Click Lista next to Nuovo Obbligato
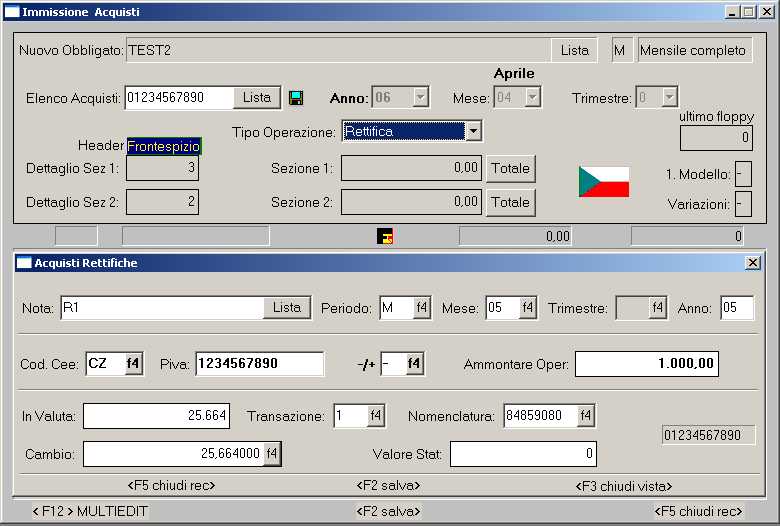The height and width of the screenshot is (526, 780). point(575,50)
